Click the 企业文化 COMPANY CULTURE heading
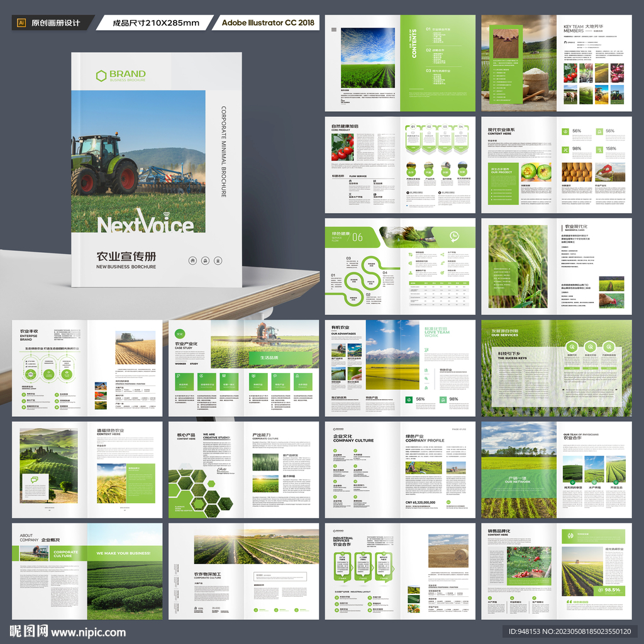Image resolution: width=644 pixels, height=644 pixels. point(353,438)
